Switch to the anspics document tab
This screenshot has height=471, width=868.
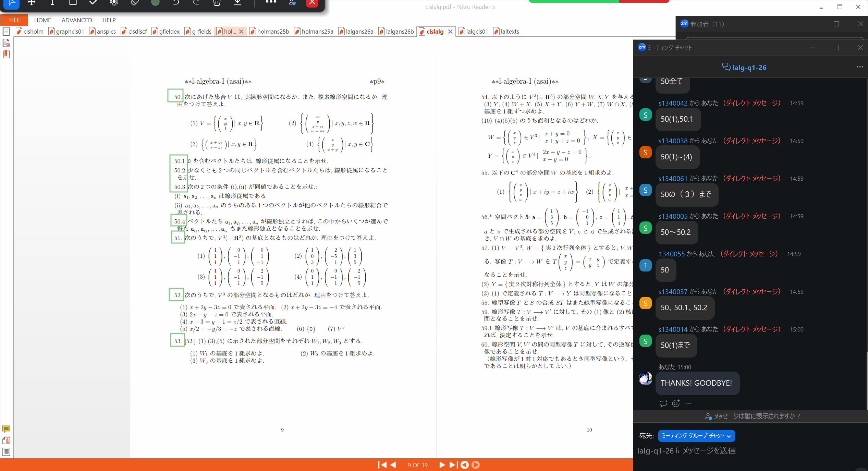(x=103, y=32)
